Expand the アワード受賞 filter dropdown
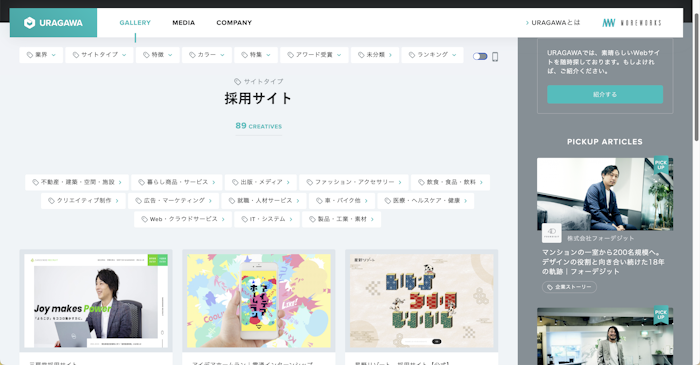 [314, 55]
